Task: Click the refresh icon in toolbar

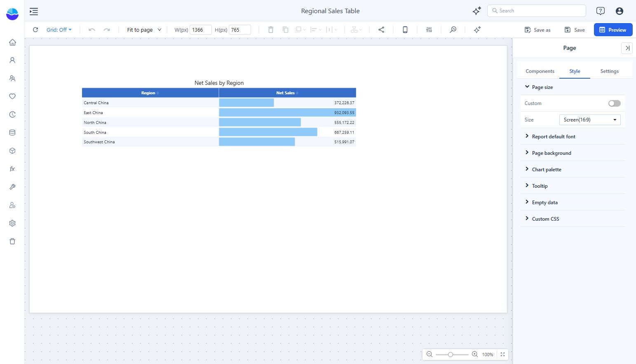Action: (x=35, y=30)
